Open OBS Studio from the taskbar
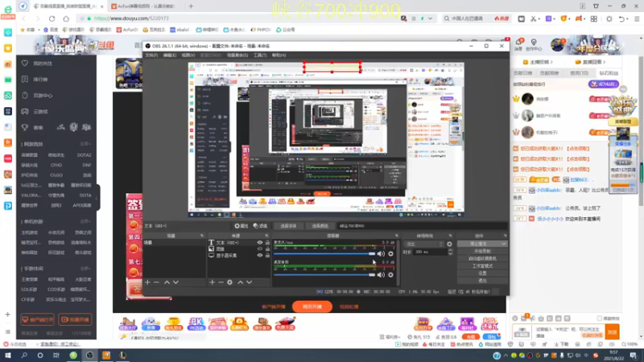644x362 pixels. (x=89, y=355)
